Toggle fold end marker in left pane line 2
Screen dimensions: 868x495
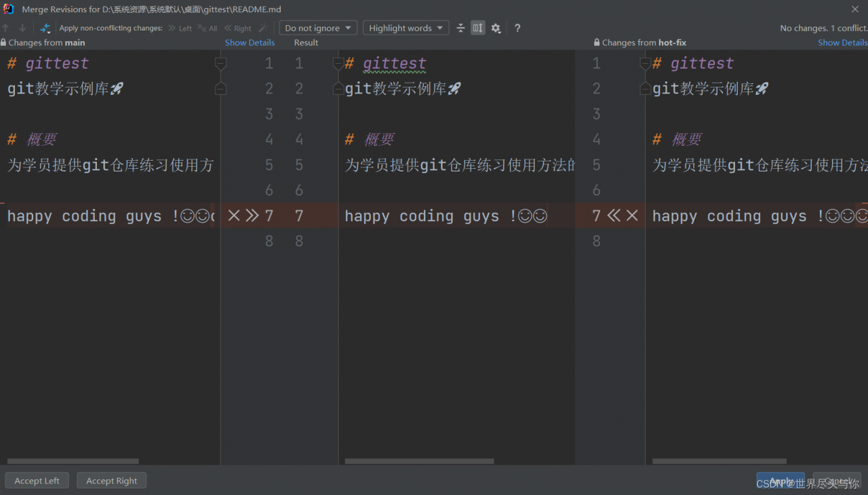220,88
